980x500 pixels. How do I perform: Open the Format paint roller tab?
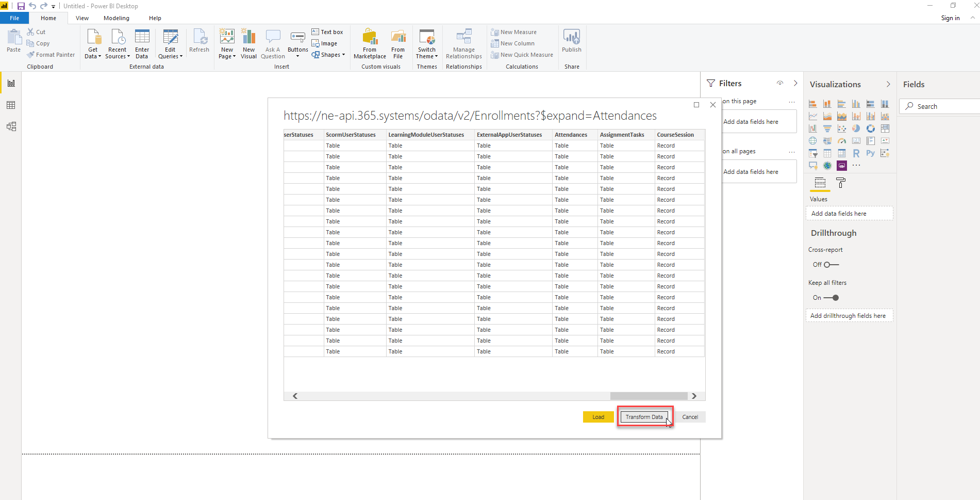coord(841,183)
